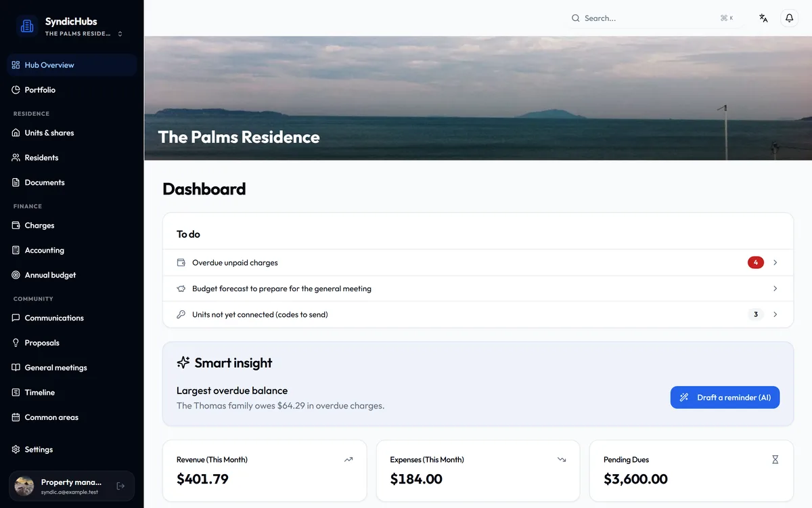Open Units & shares

(x=72, y=133)
